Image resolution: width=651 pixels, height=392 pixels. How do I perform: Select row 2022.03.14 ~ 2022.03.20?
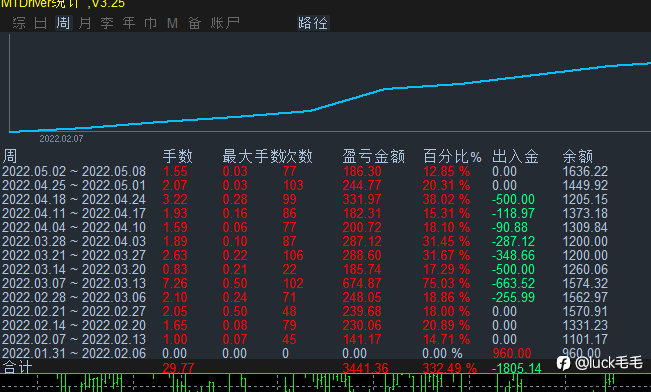click(x=305, y=270)
